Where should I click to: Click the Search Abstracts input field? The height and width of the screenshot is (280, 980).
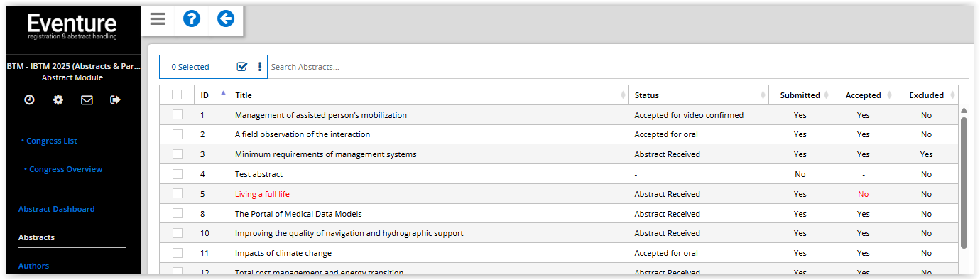click(x=618, y=67)
